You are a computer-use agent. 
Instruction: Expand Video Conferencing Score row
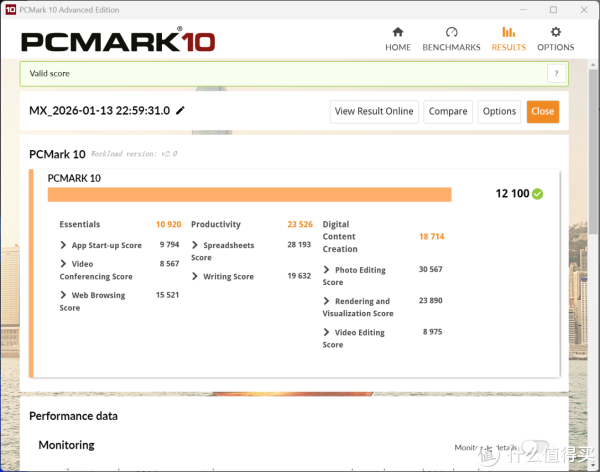click(64, 264)
